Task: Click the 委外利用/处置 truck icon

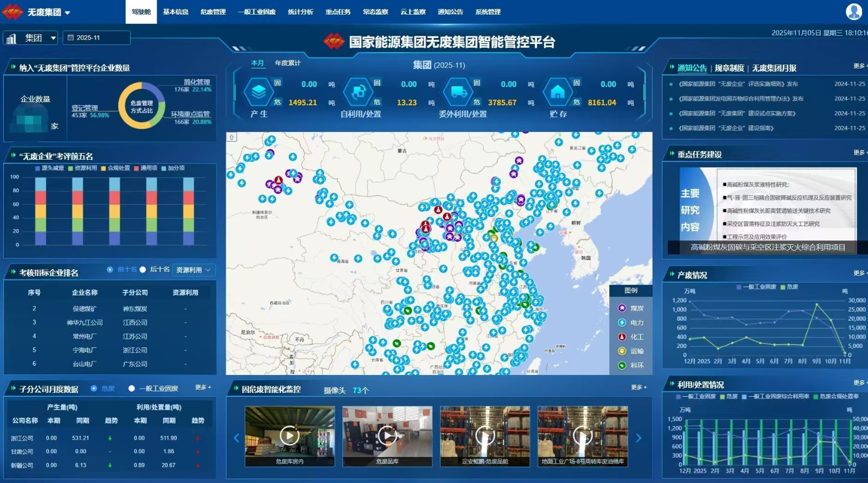Action: point(458,93)
